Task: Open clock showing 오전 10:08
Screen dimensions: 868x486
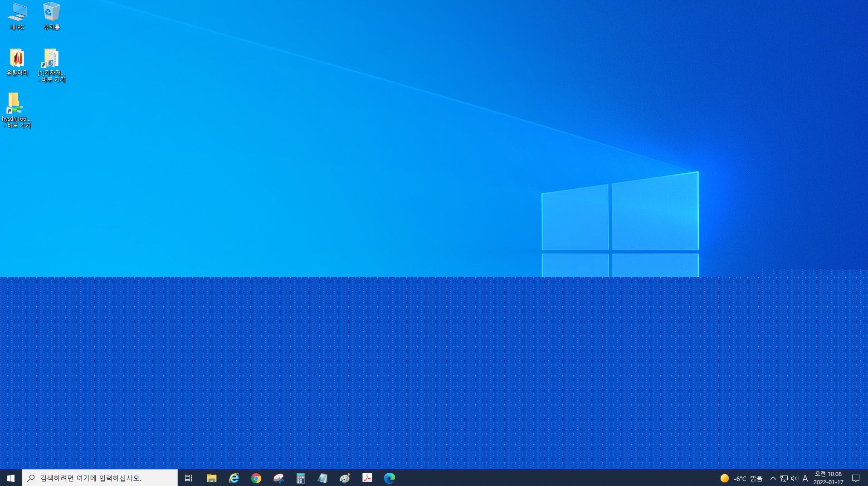Action: pyautogui.click(x=828, y=478)
